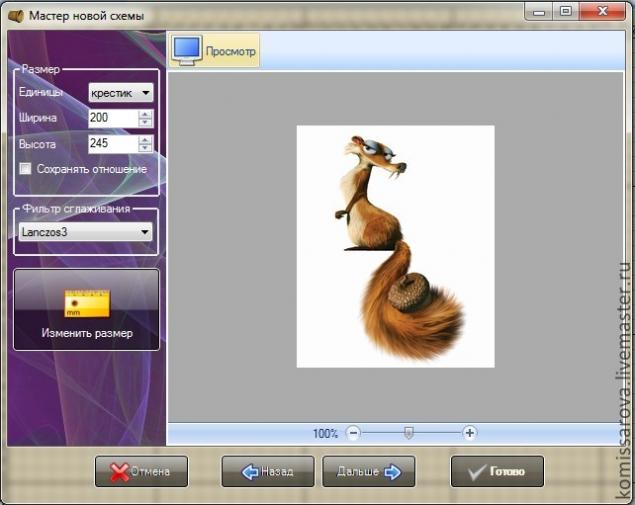Open the Просмотр preview tab

(214, 50)
